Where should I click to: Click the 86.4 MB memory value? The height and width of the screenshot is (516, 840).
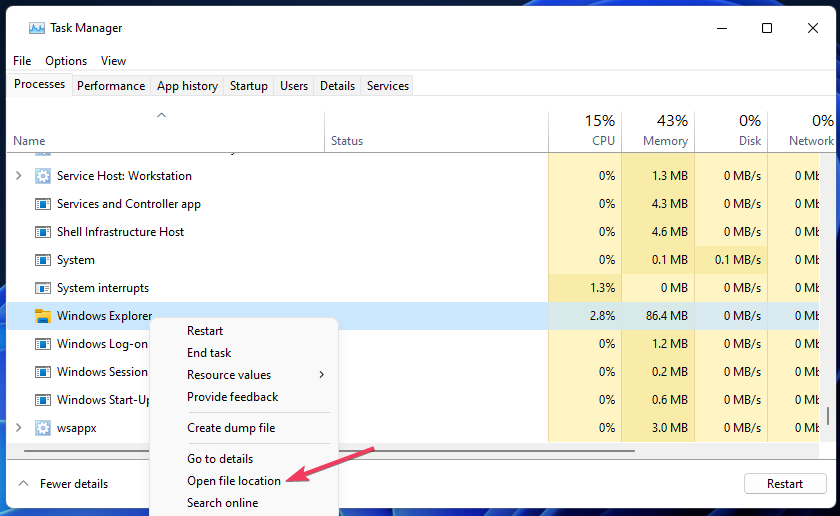(x=666, y=316)
